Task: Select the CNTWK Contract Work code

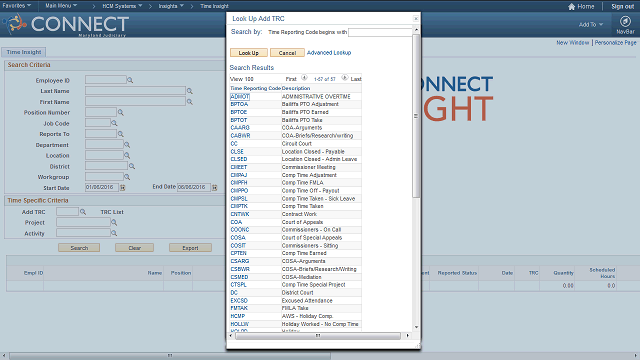Action: click(240, 214)
